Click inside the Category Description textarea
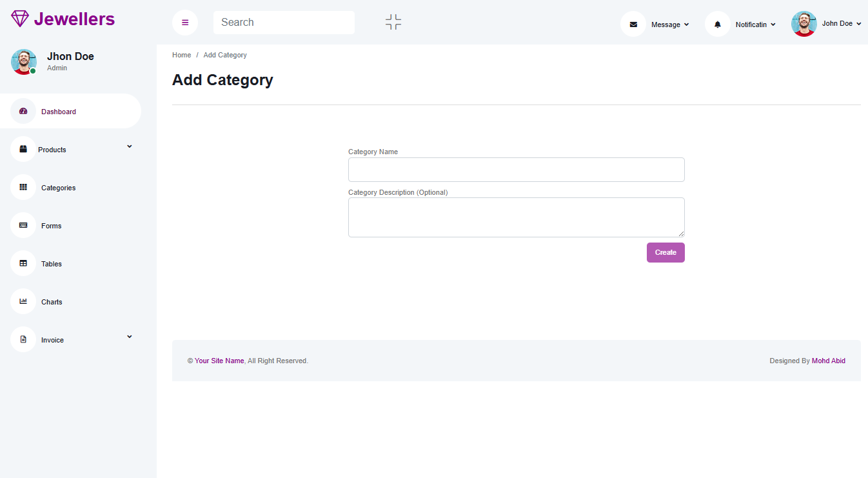This screenshot has width=868, height=478. pyautogui.click(x=516, y=217)
